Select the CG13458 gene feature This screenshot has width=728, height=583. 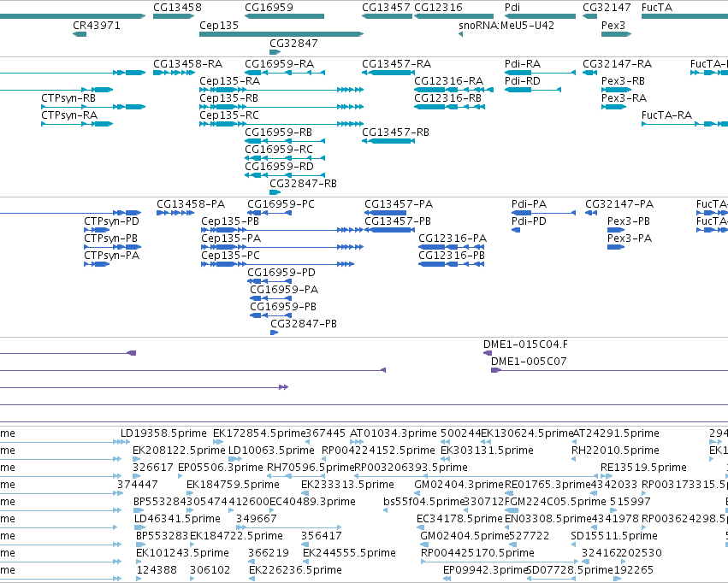(x=173, y=16)
